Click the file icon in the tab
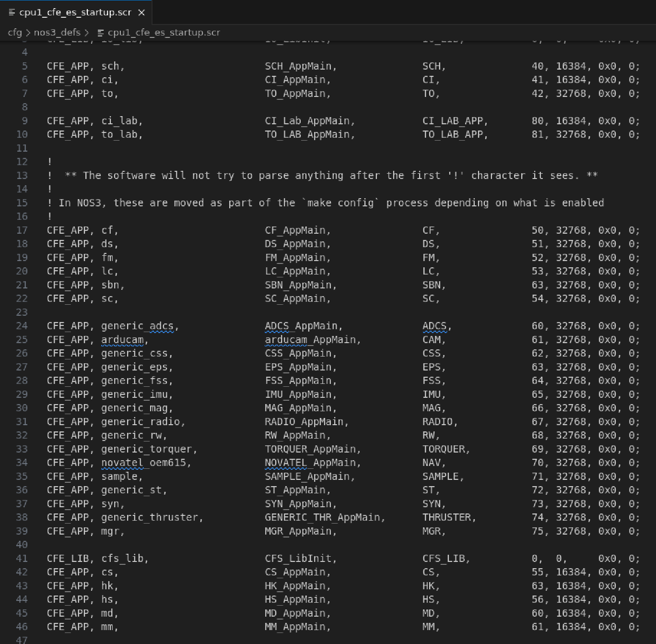 pyautogui.click(x=12, y=12)
